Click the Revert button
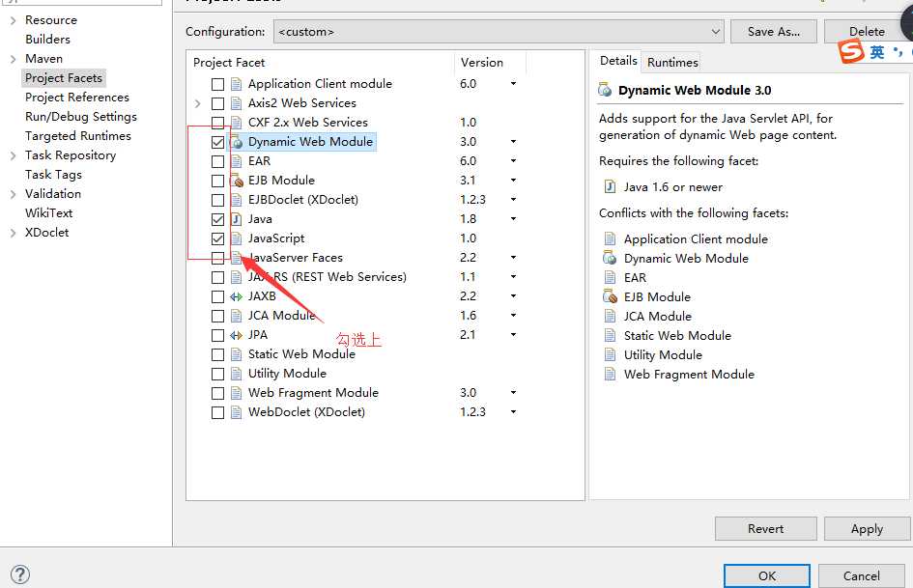This screenshot has height=588, width=913. coord(766,528)
